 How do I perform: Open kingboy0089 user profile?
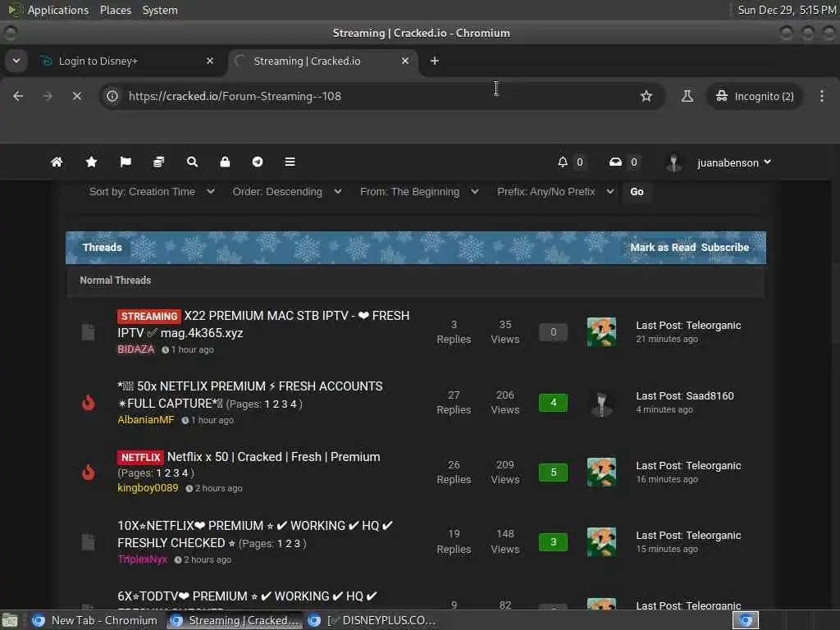(x=148, y=487)
